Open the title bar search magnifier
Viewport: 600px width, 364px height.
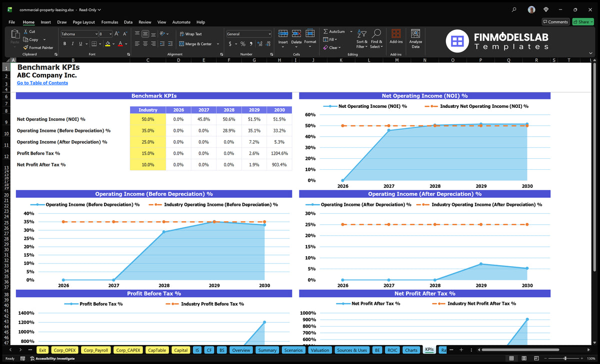(x=514, y=9)
